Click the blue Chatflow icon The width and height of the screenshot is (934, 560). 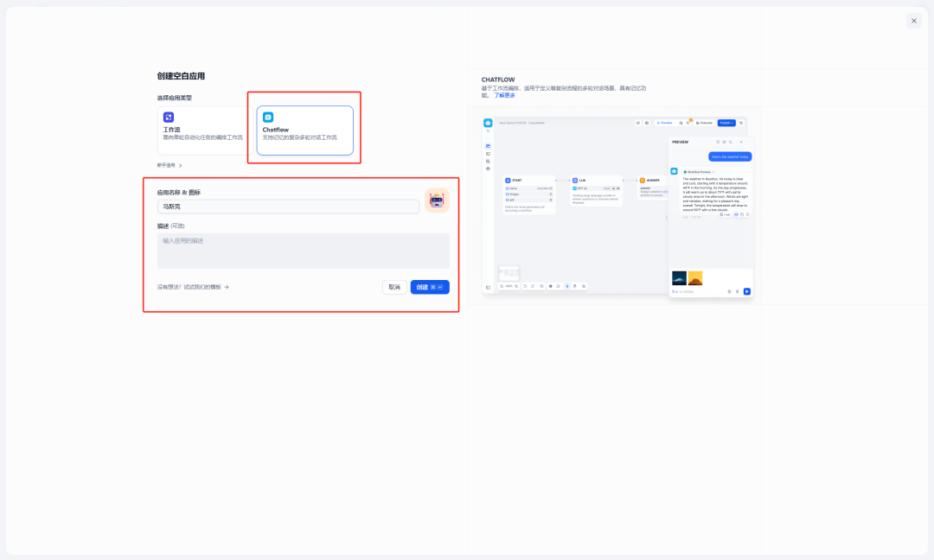[x=268, y=117]
